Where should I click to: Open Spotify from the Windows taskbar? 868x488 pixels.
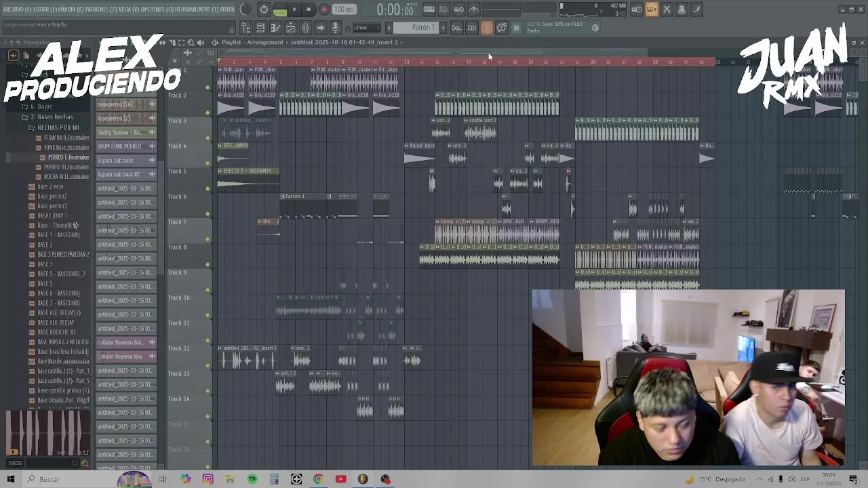point(252,479)
